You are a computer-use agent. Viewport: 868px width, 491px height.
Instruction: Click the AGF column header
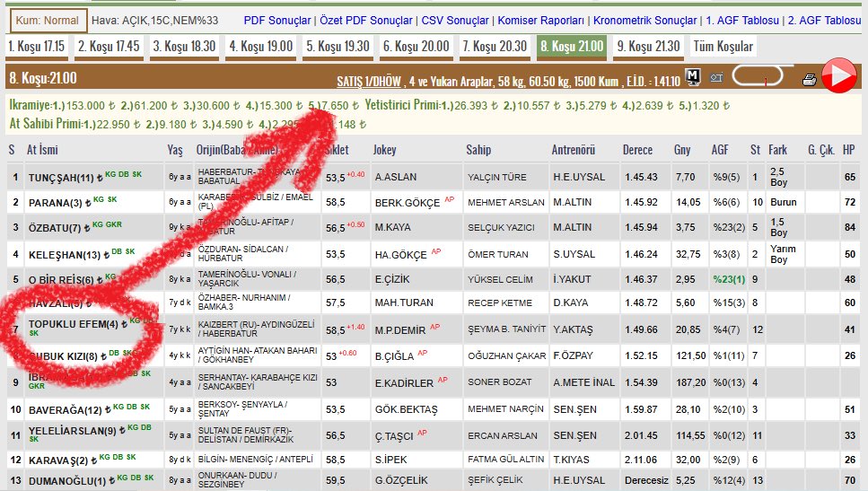720,150
